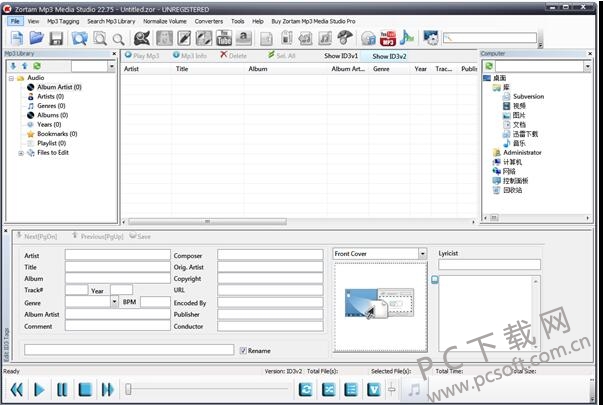The width and height of the screenshot is (603, 405).
Task: Open the Converters menu
Action: [x=208, y=21]
